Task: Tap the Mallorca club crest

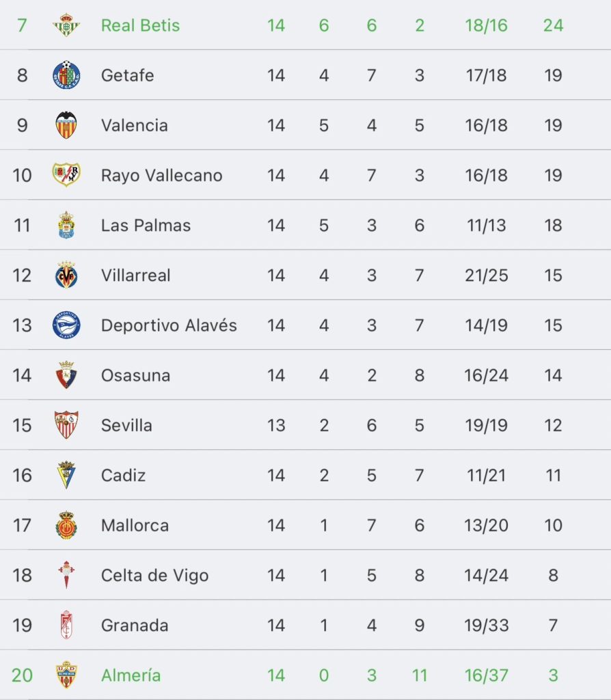Action: coord(66,525)
